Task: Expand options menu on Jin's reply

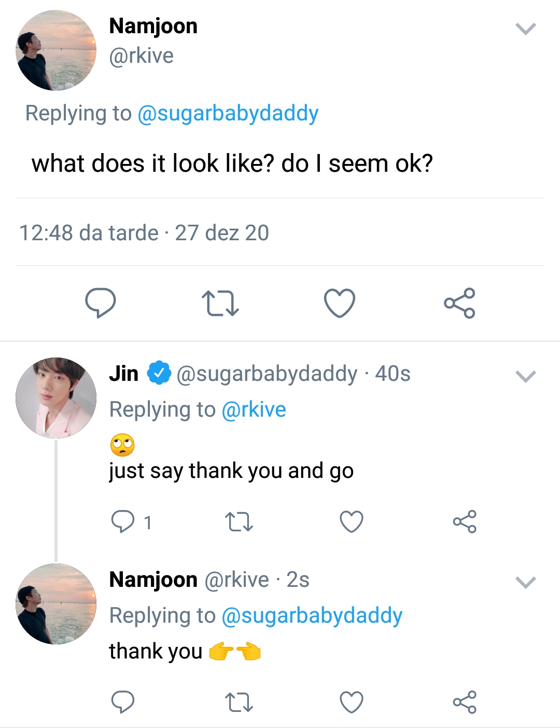Action: point(526,376)
